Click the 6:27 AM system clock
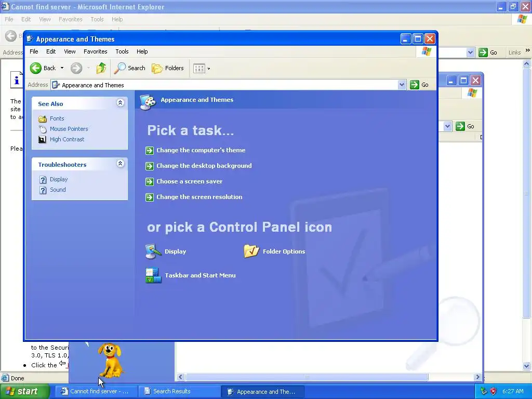Screen dimensions: 532x399 (x=513, y=392)
